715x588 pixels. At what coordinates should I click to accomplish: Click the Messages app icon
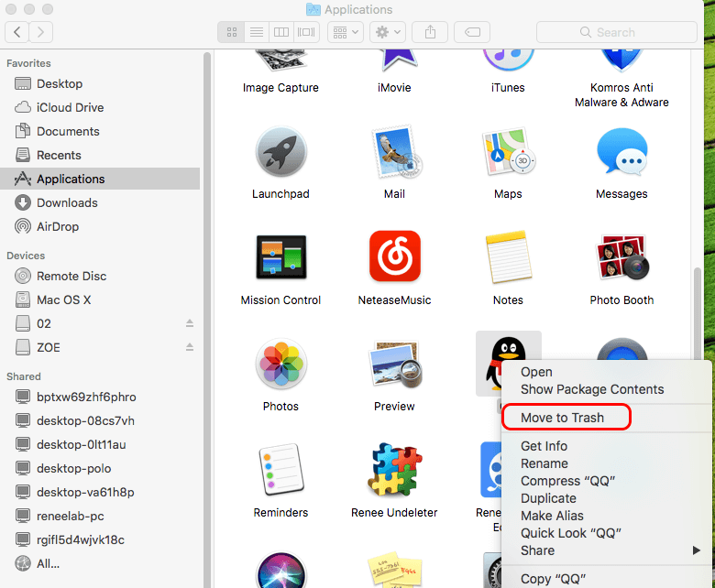point(621,153)
